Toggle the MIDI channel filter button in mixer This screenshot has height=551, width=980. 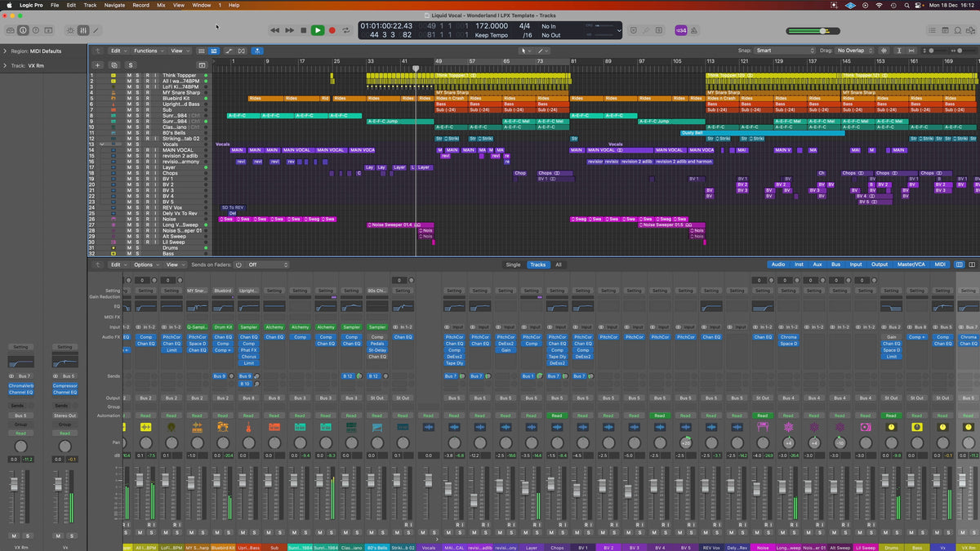click(940, 264)
